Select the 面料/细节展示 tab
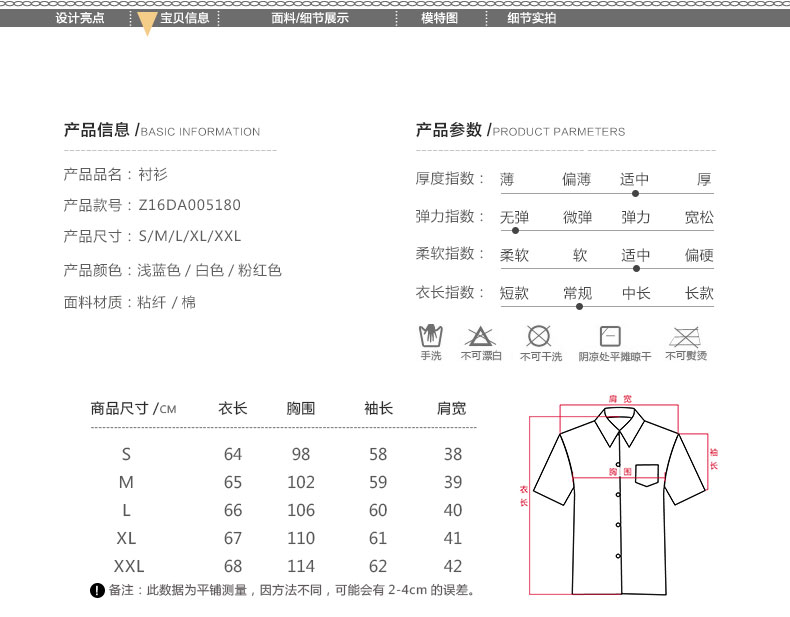The image size is (790, 617). coord(310,18)
